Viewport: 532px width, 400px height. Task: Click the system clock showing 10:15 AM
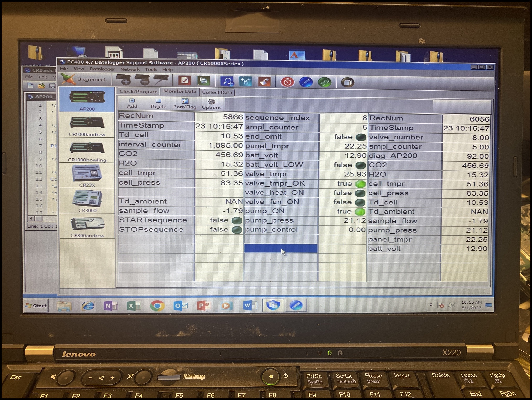coord(471,305)
